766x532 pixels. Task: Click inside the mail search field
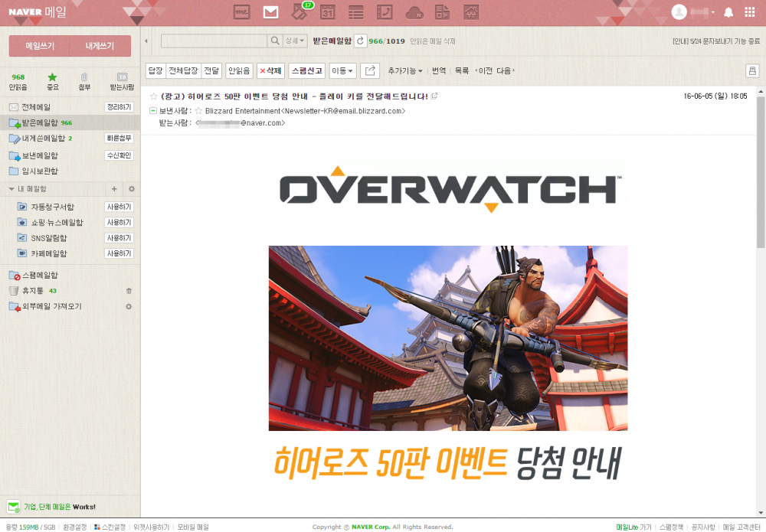[214, 41]
